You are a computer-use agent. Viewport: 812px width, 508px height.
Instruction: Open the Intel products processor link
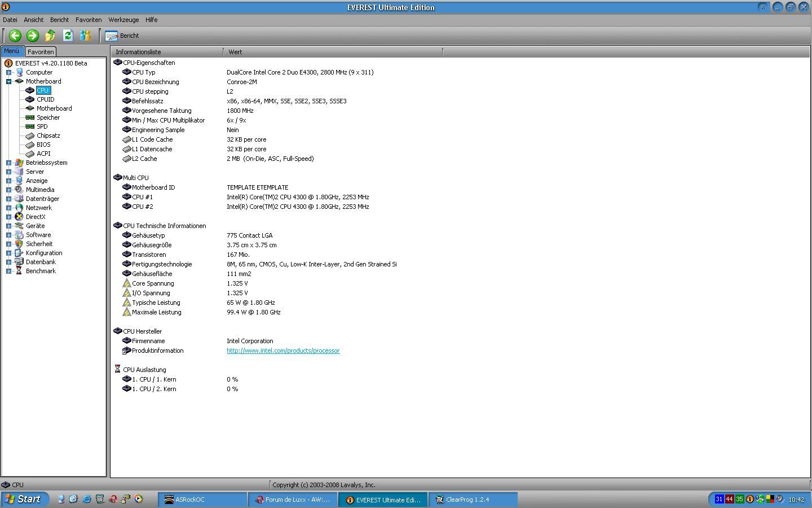tap(283, 351)
